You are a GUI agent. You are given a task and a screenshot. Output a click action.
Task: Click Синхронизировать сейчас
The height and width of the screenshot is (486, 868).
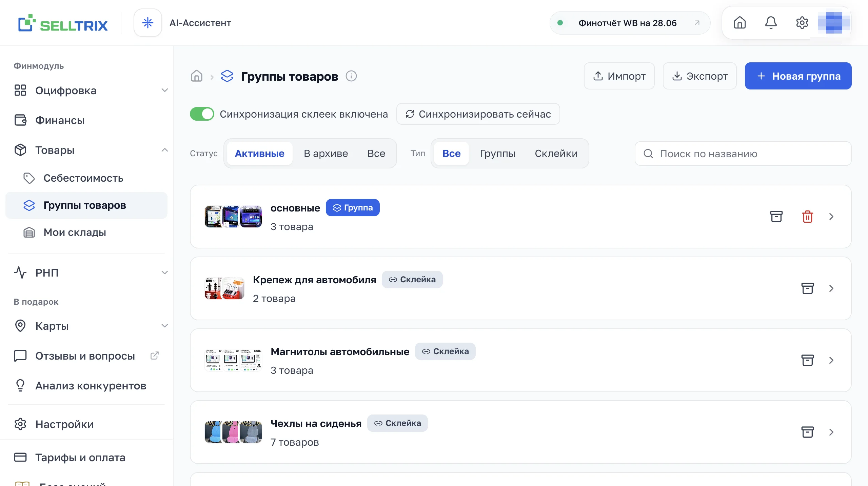click(478, 114)
